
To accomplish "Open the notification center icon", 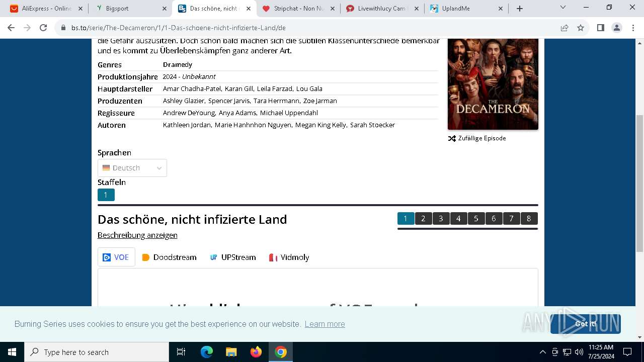I will click(x=627, y=352).
